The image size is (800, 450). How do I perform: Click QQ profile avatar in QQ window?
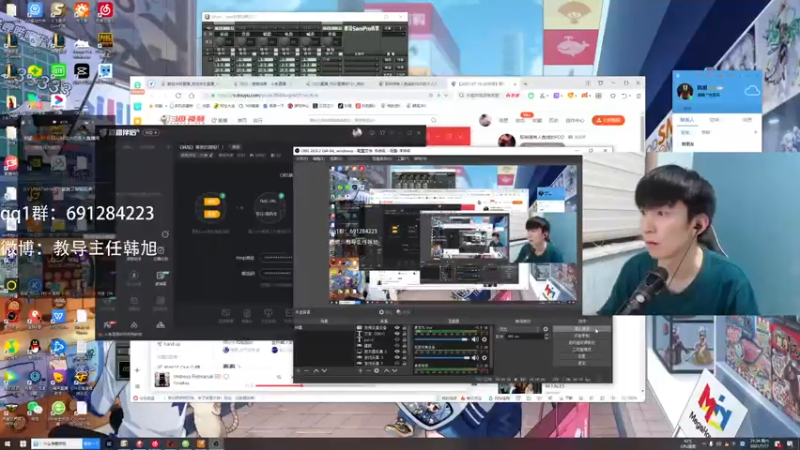685,91
